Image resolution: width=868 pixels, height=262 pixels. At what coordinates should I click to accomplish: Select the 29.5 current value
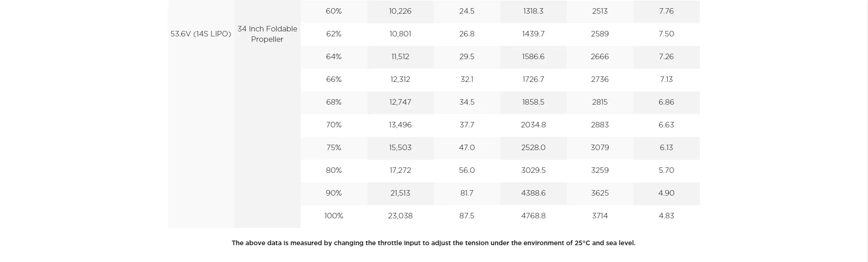[467, 57]
